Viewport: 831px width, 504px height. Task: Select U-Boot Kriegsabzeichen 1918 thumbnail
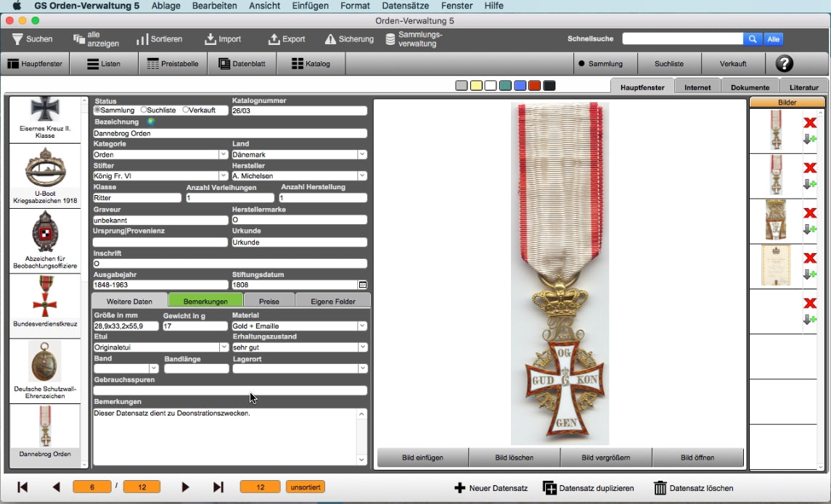click(x=45, y=176)
